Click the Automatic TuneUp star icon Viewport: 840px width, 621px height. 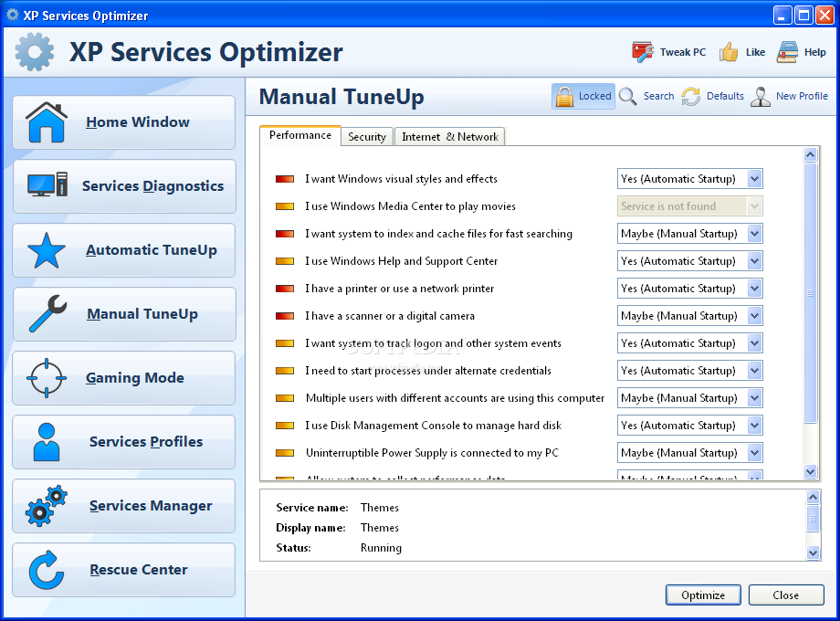[x=47, y=250]
